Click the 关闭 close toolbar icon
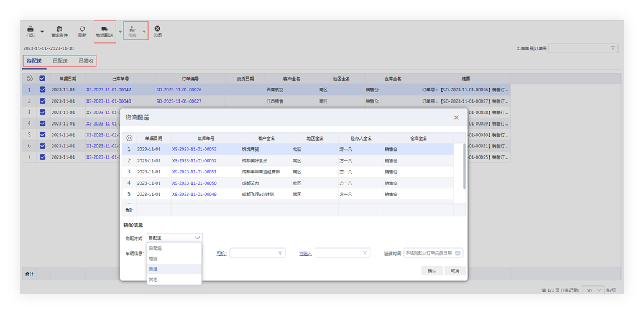This screenshot has width=644, height=314. pos(157,29)
